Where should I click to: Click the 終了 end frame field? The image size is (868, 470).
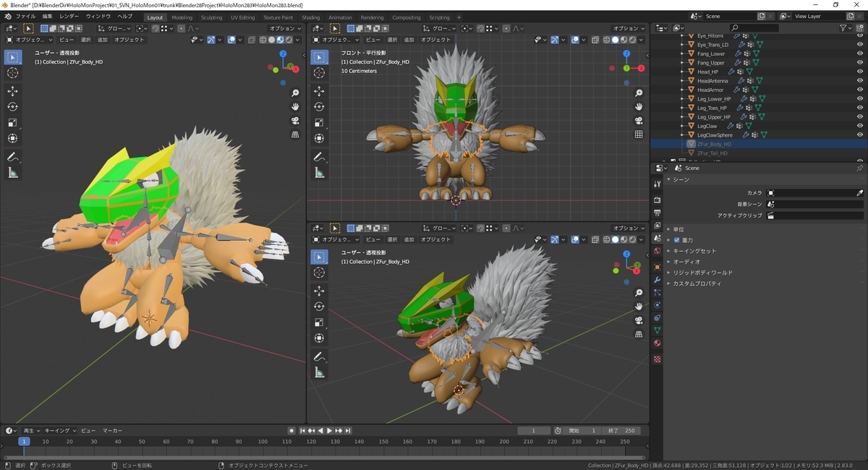621,430
